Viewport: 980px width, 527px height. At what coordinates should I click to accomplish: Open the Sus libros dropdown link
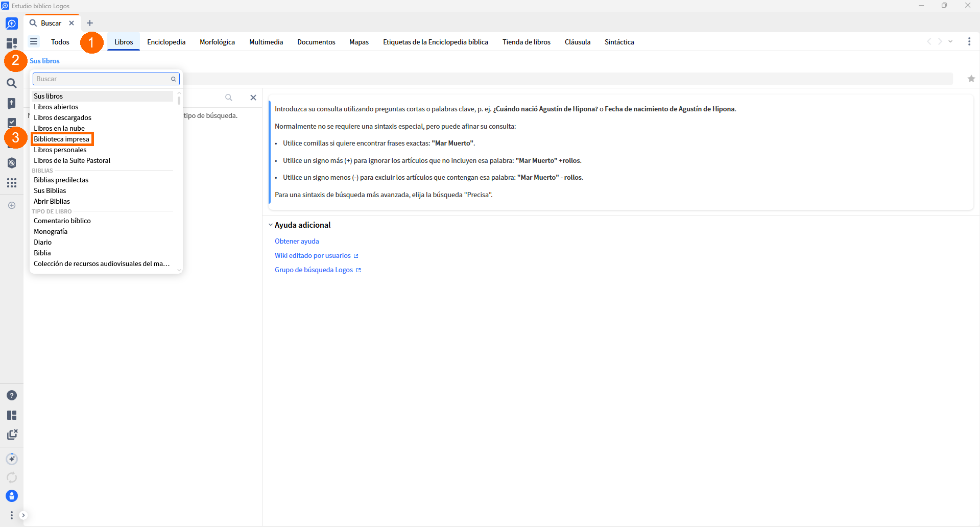click(x=44, y=61)
